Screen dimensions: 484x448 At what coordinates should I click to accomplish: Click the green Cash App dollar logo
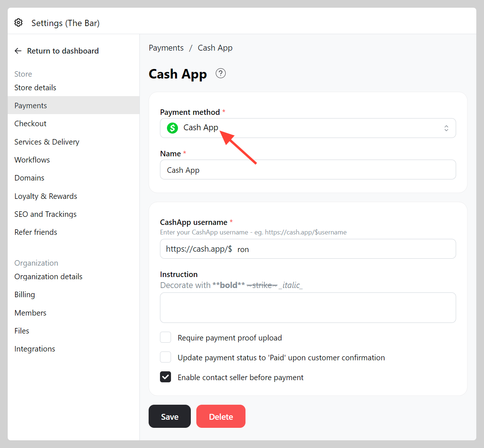click(x=172, y=128)
